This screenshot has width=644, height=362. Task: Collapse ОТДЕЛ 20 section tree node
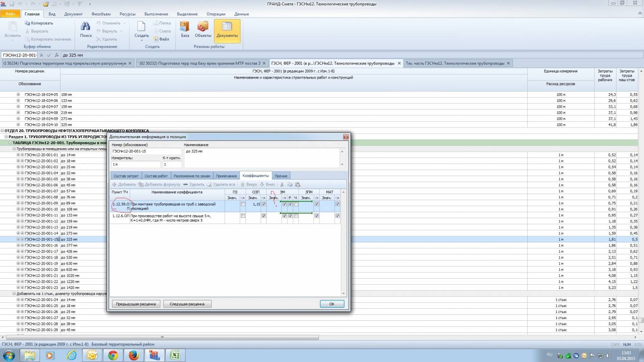point(2,131)
